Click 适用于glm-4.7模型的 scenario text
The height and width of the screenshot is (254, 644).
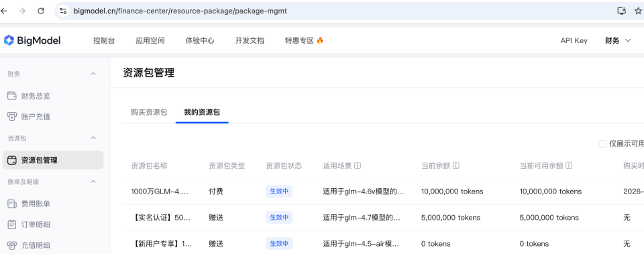point(362,218)
